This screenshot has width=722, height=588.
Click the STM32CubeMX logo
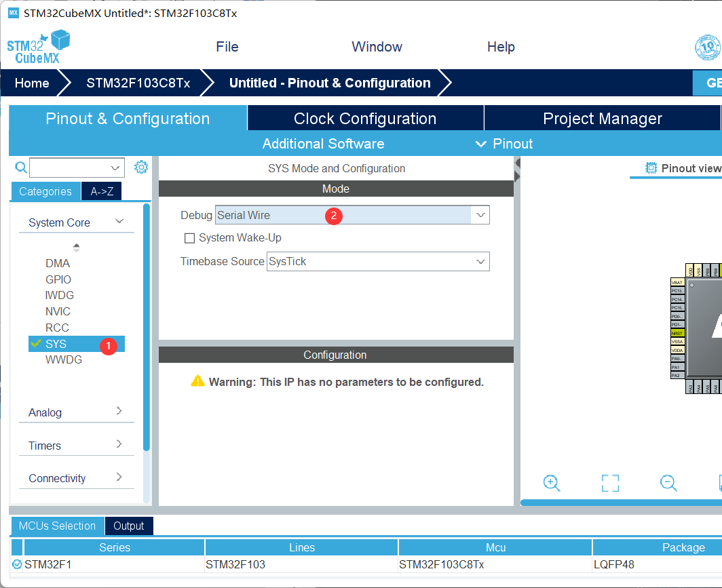click(38, 47)
